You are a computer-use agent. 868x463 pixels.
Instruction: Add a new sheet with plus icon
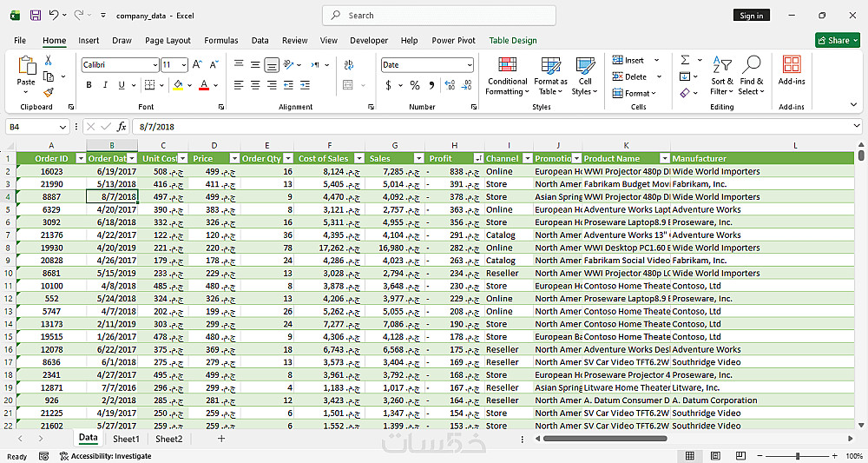(x=221, y=439)
